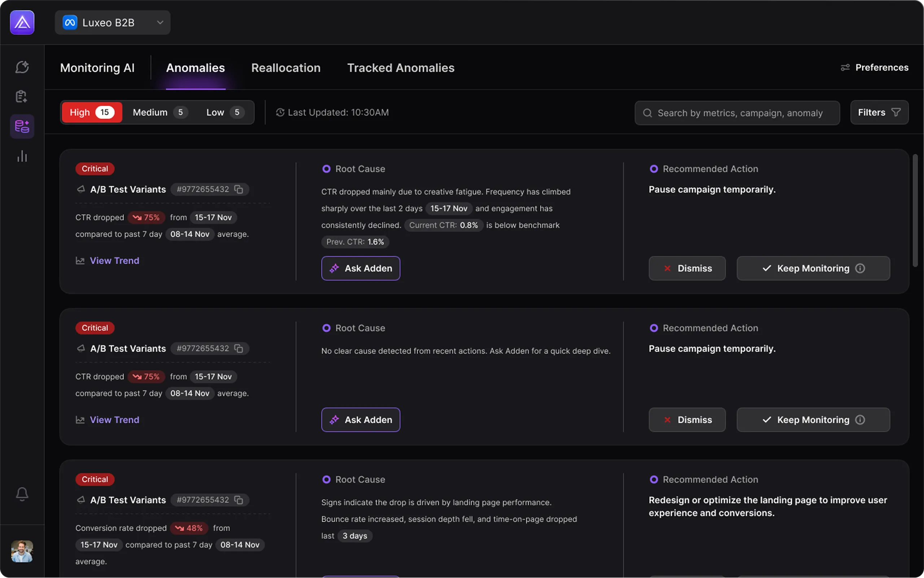Copy campaign ID in second anomaly card

click(x=239, y=348)
